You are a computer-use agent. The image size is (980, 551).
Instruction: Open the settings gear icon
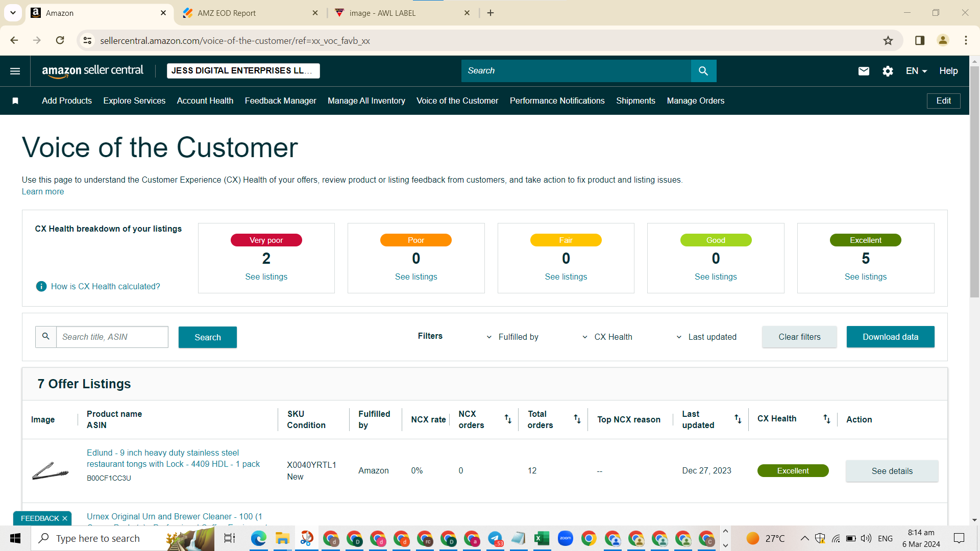[888, 71]
